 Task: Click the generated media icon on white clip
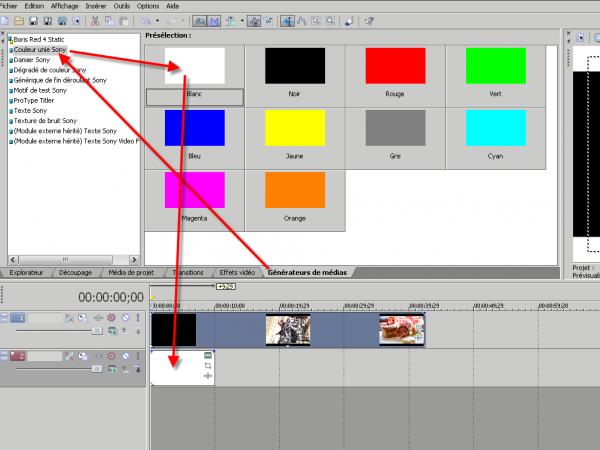pos(207,356)
